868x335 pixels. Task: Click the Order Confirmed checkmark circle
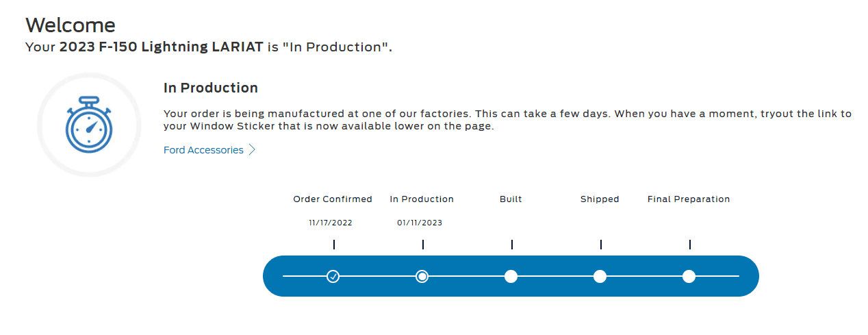click(x=333, y=276)
